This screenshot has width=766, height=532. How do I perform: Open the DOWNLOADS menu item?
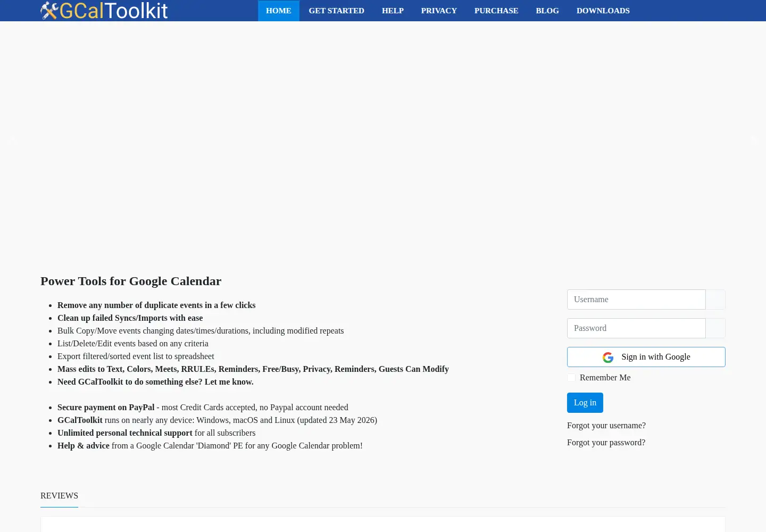pyautogui.click(x=603, y=11)
